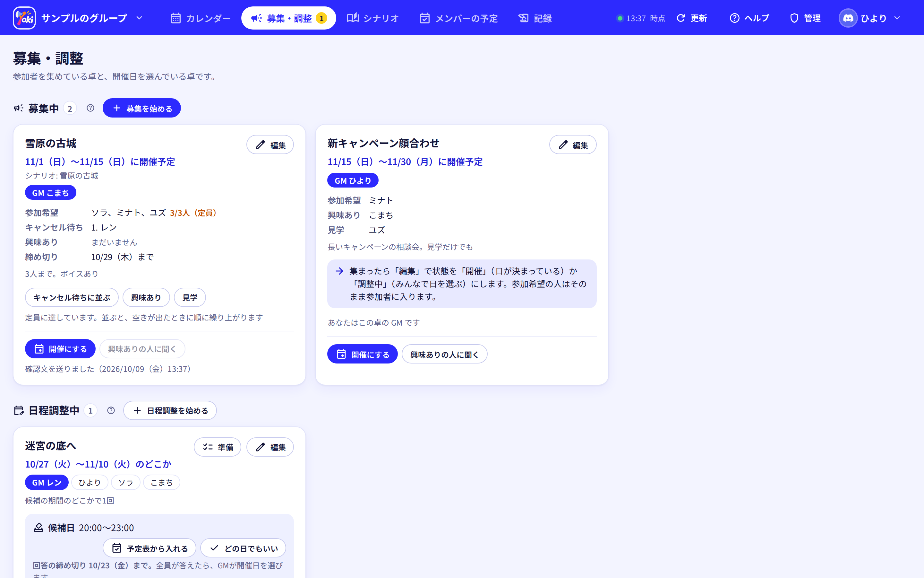Toggle 興味あり on 雪原の古城 card
The height and width of the screenshot is (578, 924).
pos(146,297)
